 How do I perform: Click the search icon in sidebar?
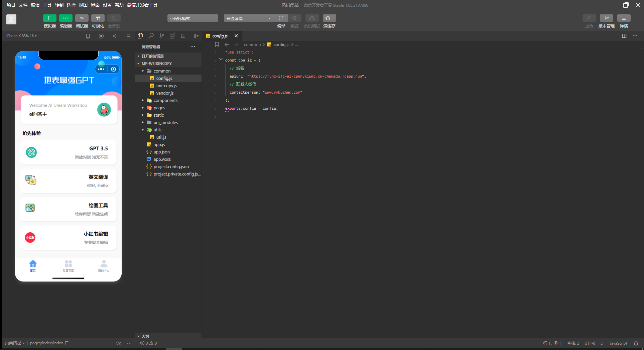151,36
